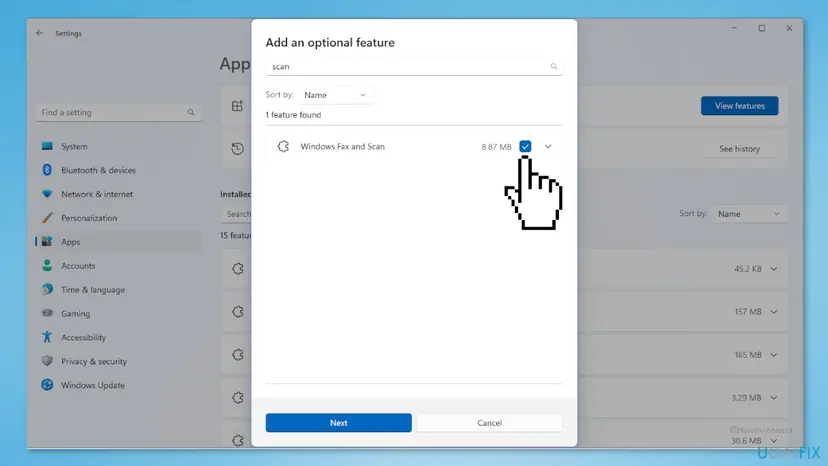Select Apps in the sidebar
This screenshot has height=466, width=828.
pos(119,241)
